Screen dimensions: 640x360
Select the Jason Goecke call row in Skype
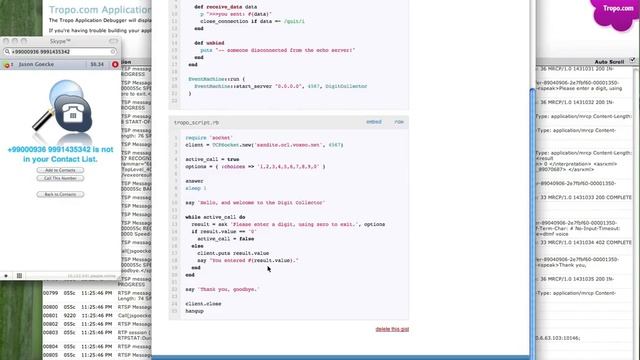tap(60, 64)
